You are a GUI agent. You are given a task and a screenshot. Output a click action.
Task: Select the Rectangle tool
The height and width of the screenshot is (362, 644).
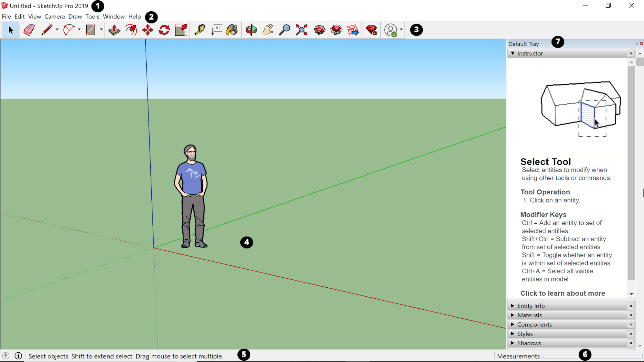click(90, 30)
